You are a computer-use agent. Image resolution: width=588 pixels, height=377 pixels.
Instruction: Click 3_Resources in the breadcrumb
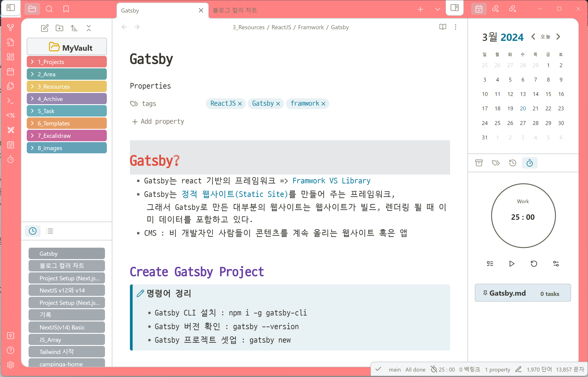point(248,27)
